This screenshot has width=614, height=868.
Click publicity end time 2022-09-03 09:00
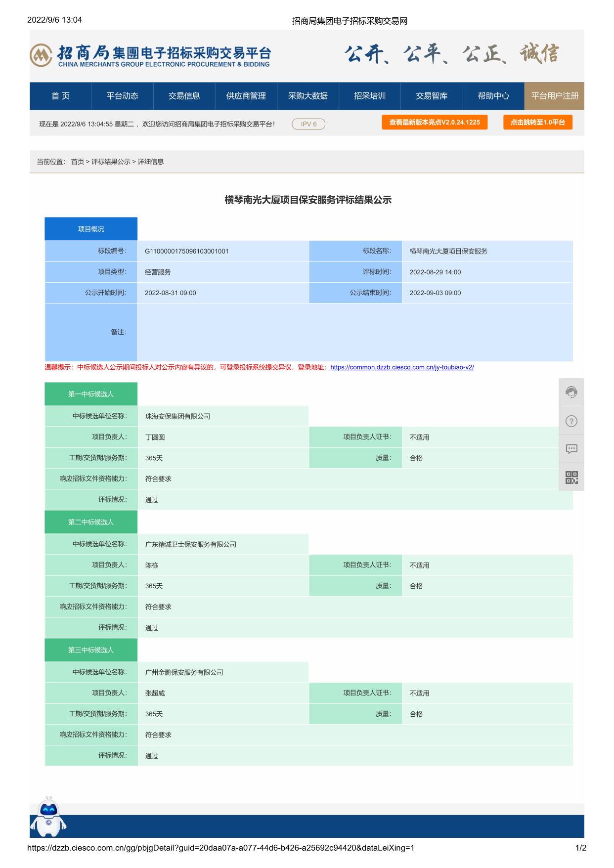click(435, 293)
